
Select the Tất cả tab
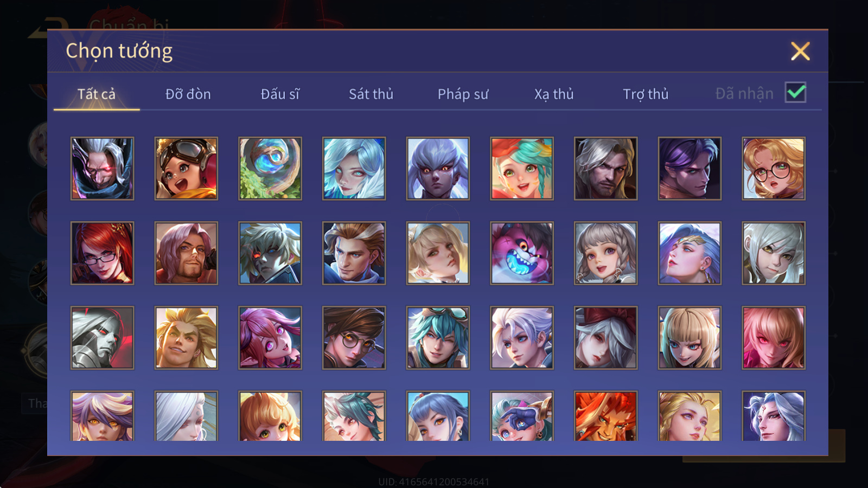pyautogui.click(x=97, y=94)
